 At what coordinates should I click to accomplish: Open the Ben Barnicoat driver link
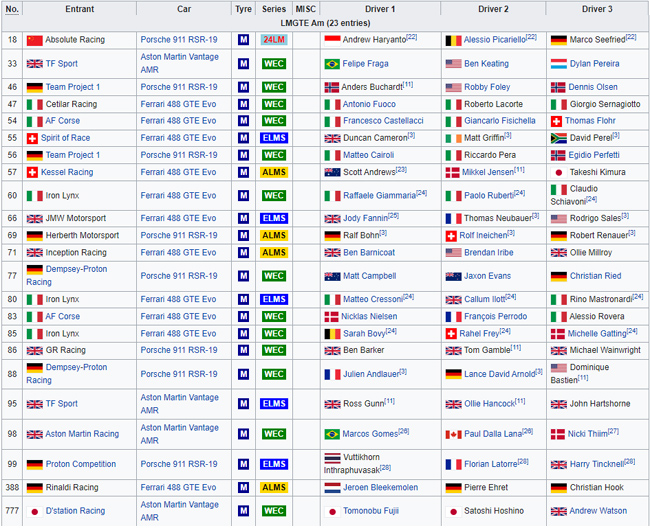coord(369,252)
